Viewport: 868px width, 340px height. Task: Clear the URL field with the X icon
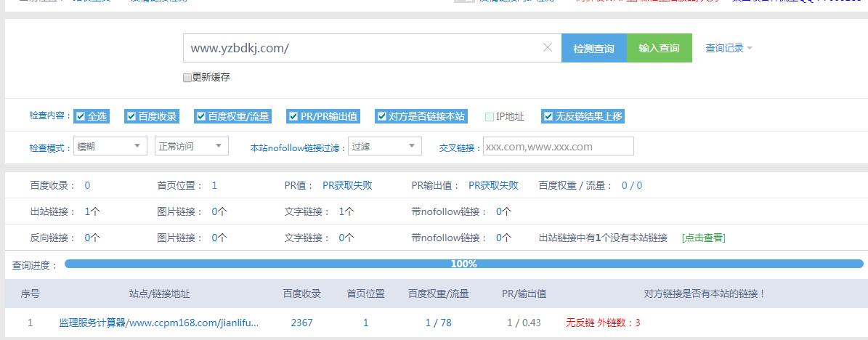(548, 48)
